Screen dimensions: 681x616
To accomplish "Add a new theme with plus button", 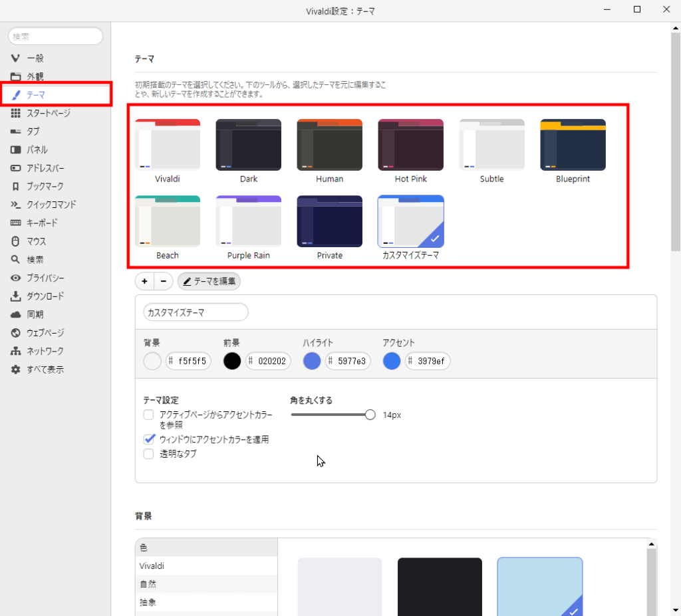I will coord(144,281).
